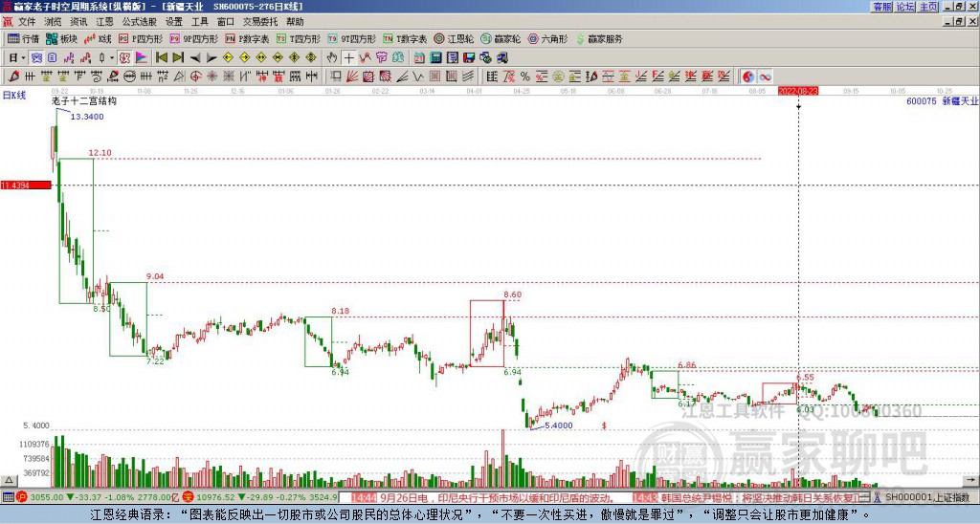980x524 pixels.
Task: Go to 主页 homepage link
Action: 928,7
